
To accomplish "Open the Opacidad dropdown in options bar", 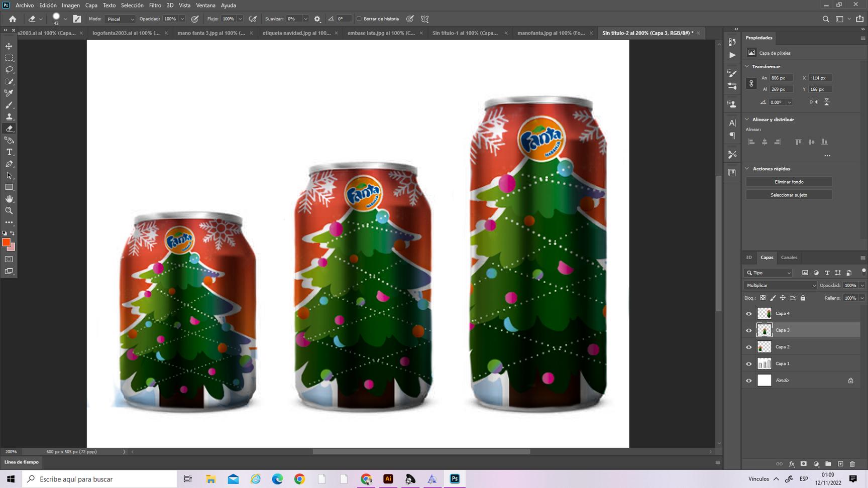I will tap(182, 19).
